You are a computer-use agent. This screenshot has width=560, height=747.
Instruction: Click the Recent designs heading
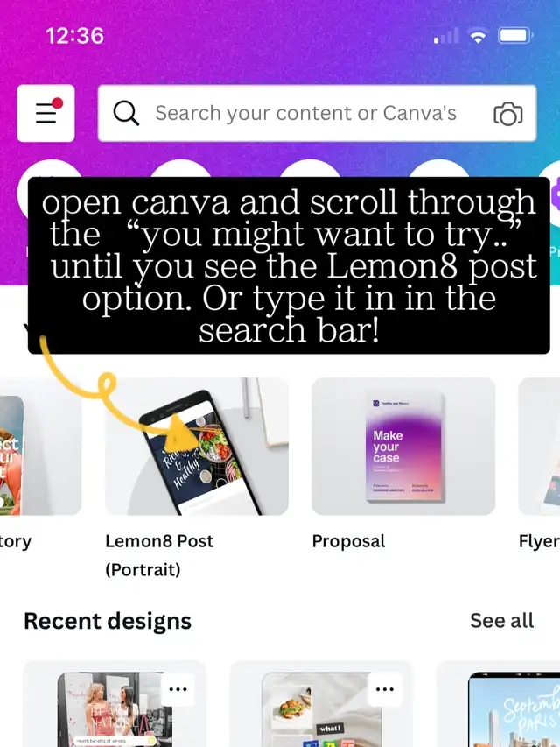(108, 621)
